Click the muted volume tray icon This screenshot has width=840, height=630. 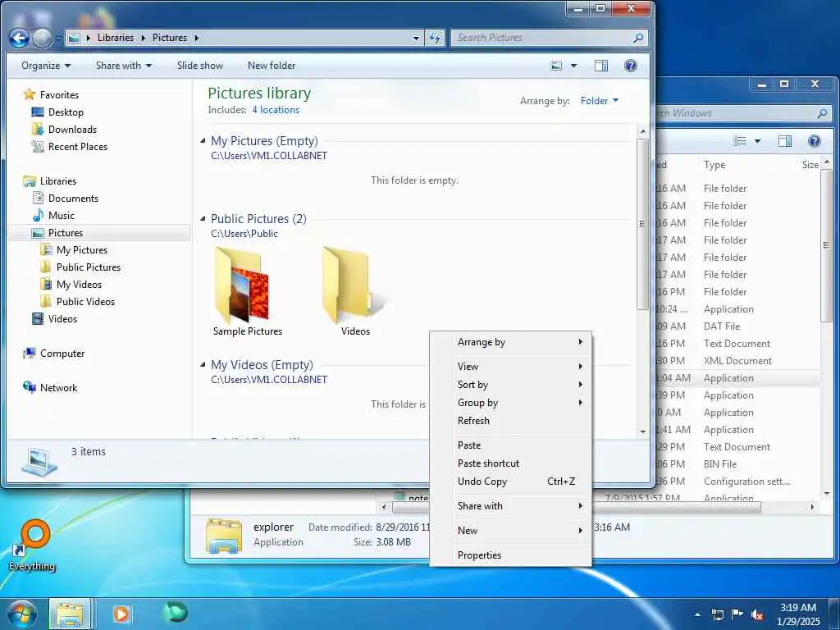coord(757,614)
